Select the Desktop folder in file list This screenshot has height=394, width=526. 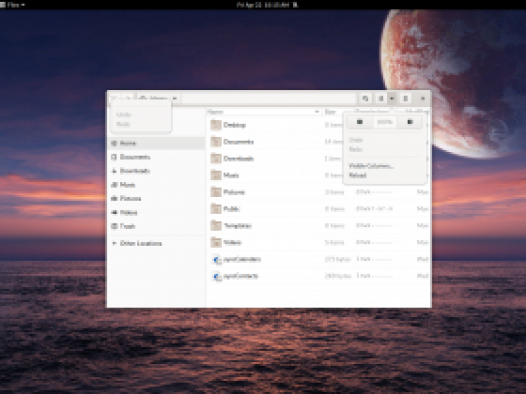point(318,125)
